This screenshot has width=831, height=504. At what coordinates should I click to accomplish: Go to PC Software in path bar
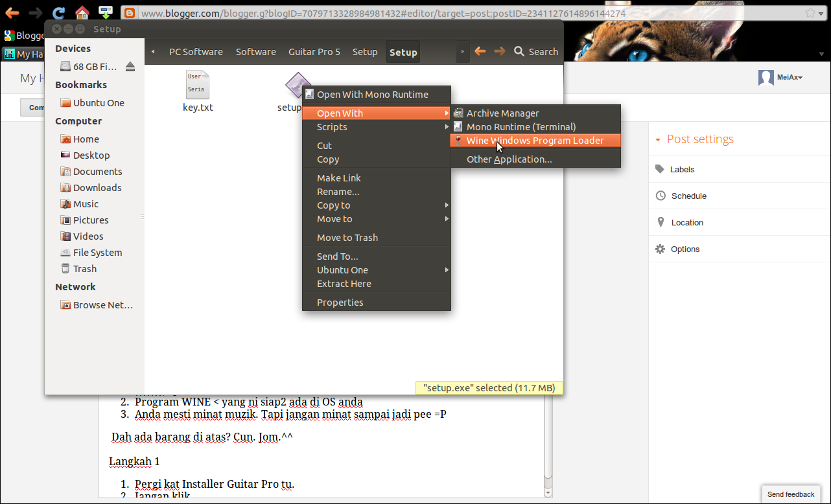[196, 52]
